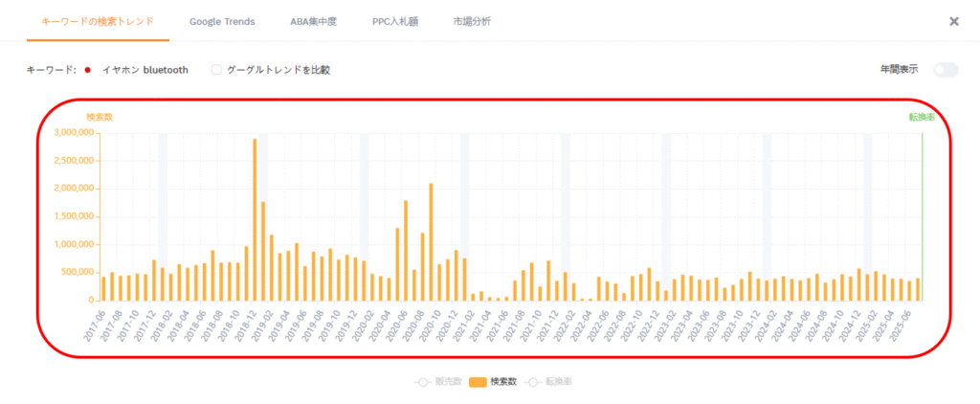Go to the 市場分析 tab

(472, 21)
